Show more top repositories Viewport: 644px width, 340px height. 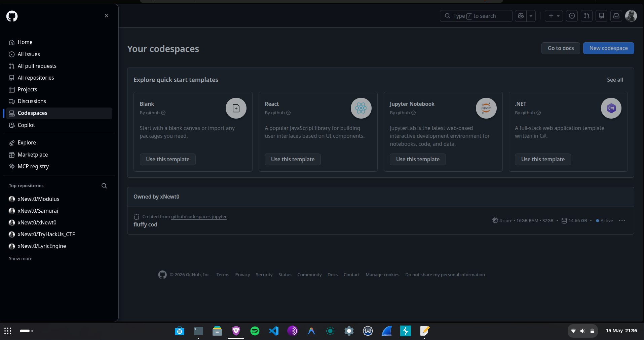tap(21, 258)
